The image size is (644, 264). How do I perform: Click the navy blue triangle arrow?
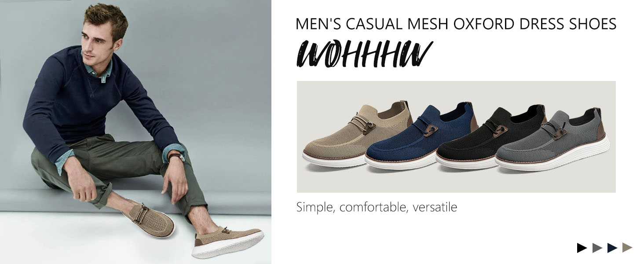[612, 248]
